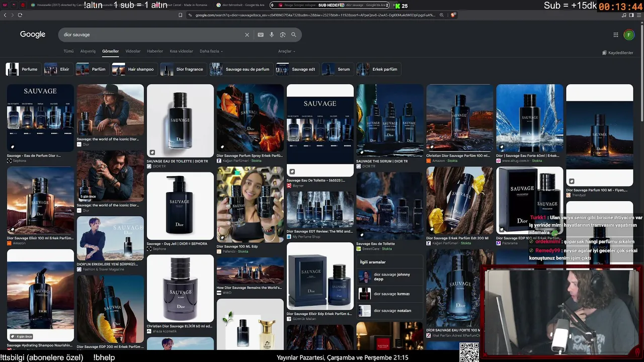Filter images by the Sauvage edt chip
Viewport: 644px width, 362px height.
296,69
